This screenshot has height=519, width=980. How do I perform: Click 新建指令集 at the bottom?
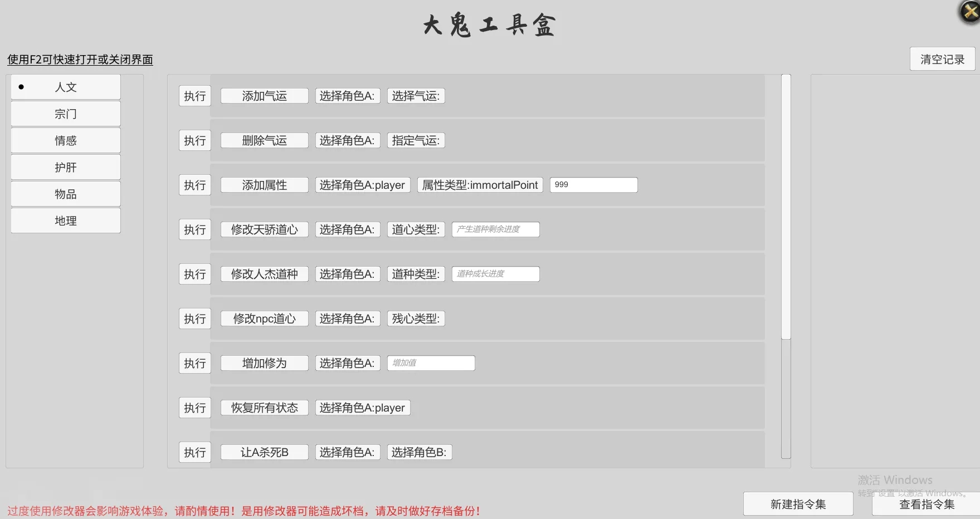tap(798, 503)
